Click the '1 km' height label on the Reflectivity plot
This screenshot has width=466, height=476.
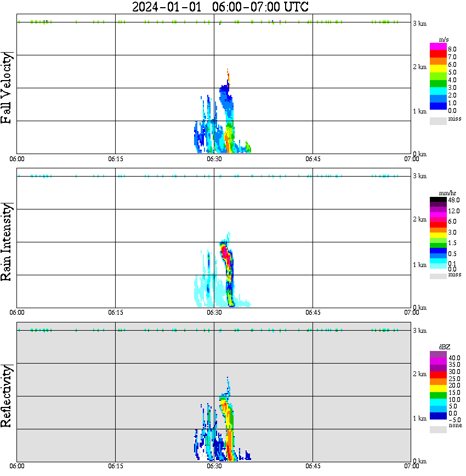point(419,418)
